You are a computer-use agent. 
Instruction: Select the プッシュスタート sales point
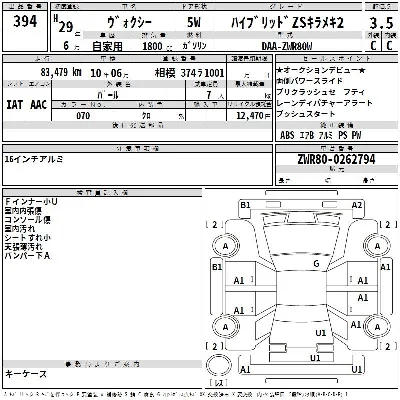pos(306,114)
